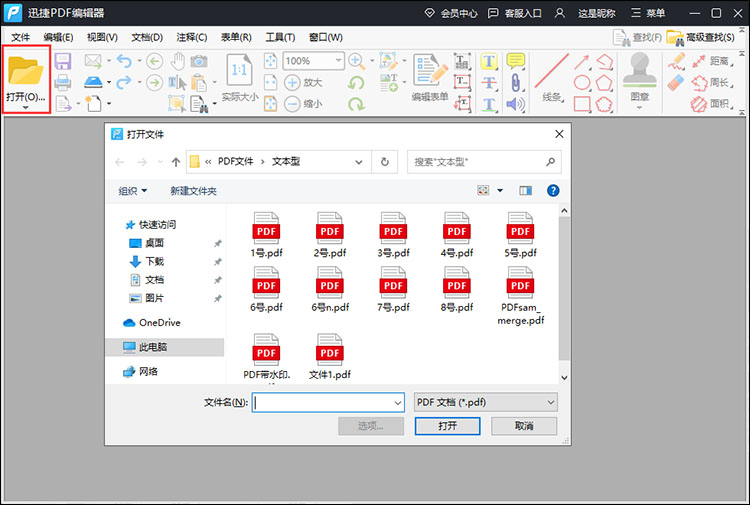Click the refresh button in dialog
The image size is (750, 505).
click(385, 162)
